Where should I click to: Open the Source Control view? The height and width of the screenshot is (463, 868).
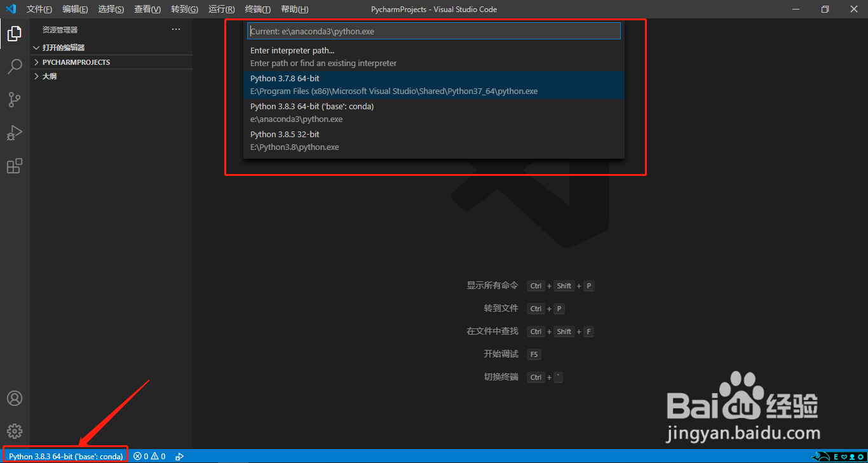(15, 100)
